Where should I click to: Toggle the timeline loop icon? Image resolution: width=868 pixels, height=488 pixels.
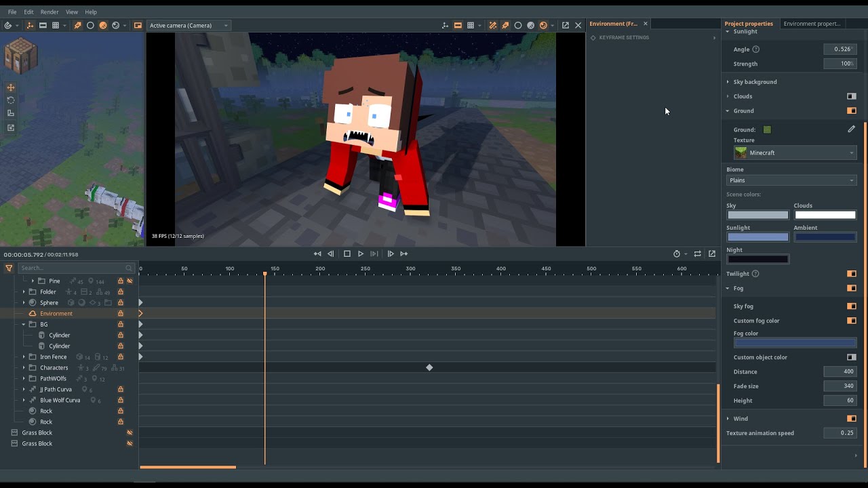point(697,253)
